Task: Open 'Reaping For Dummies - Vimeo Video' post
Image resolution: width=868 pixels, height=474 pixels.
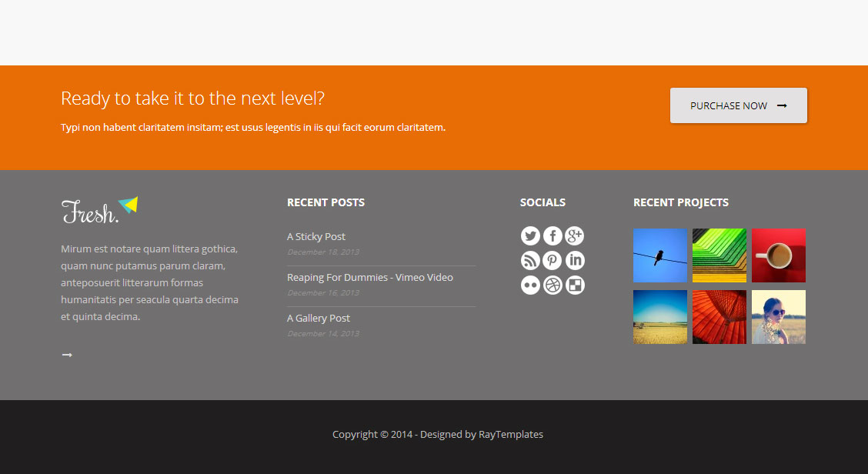Action: pyautogui.click(x=370, y=278)
